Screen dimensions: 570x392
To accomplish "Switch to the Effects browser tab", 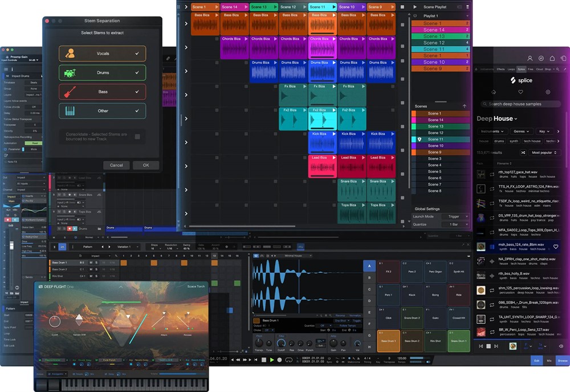I will 500,69.
